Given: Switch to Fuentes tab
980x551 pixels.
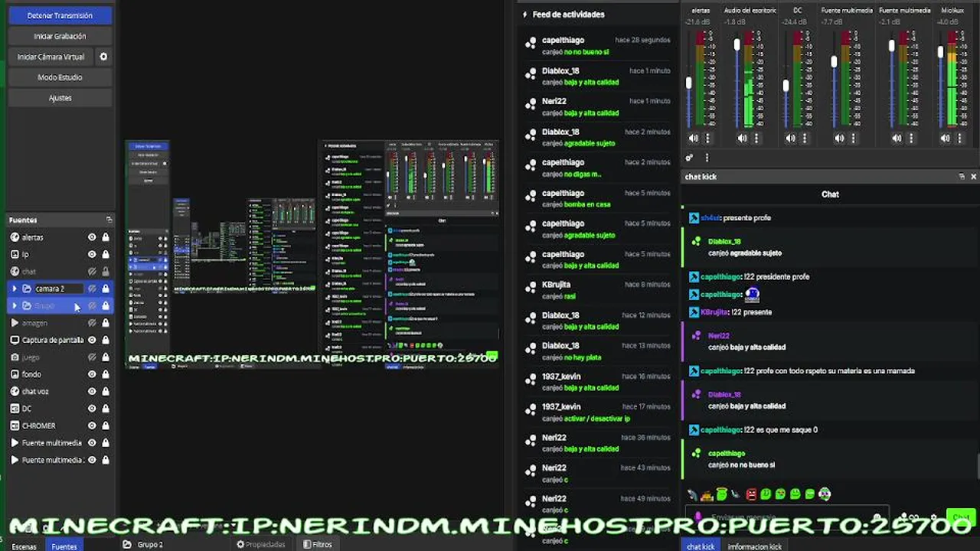Looking at the screenshot, I should [64, 546].
